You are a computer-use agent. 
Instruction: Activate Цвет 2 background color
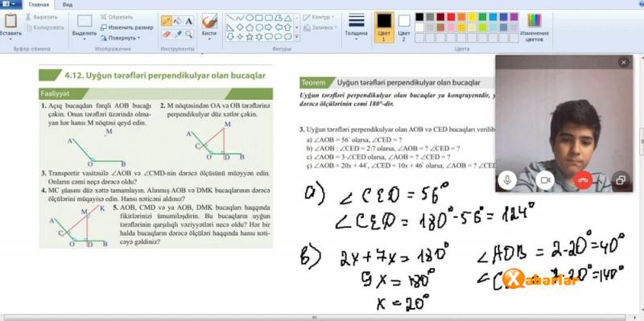[404, 27]
